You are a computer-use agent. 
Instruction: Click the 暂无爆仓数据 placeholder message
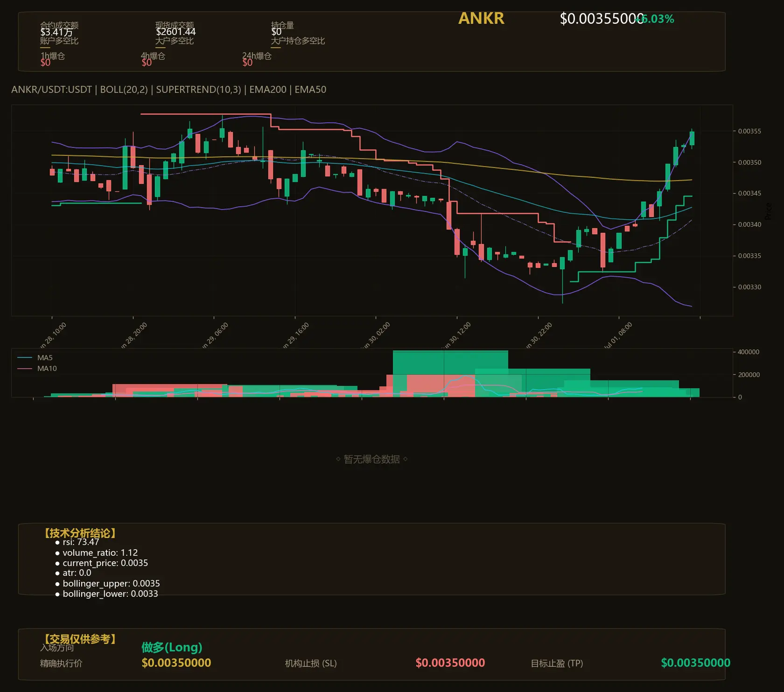tap(372, 459)
